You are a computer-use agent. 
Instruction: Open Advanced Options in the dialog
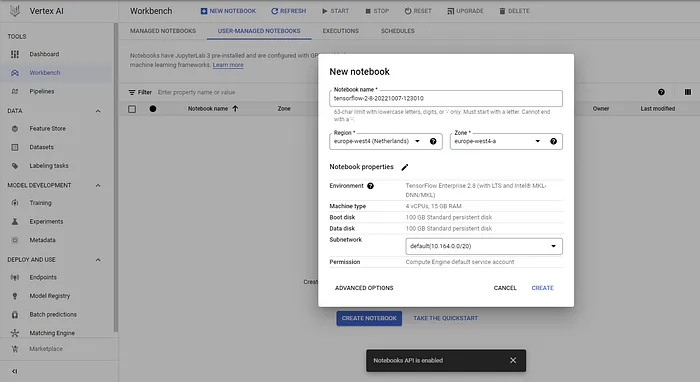[x=364, y=288]
